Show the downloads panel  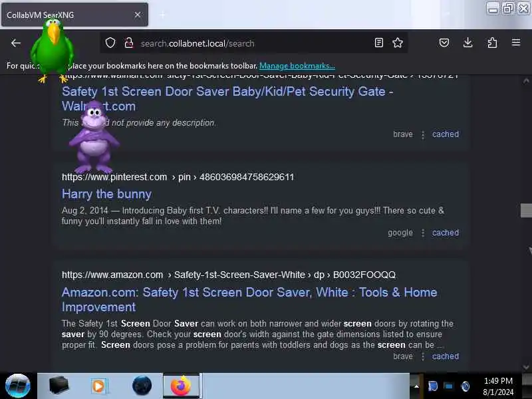coord(468,43)
